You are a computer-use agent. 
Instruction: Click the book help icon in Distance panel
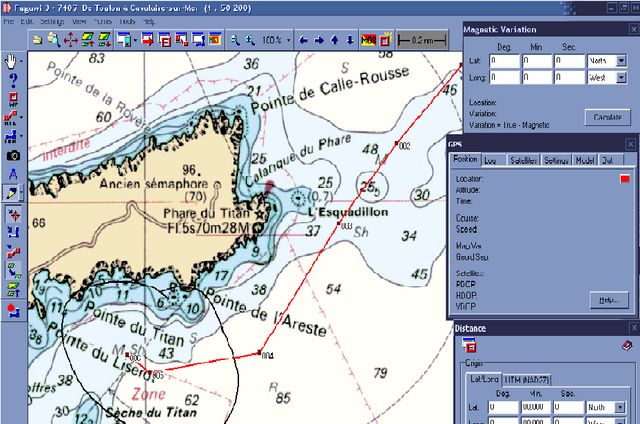click(627, 346)
